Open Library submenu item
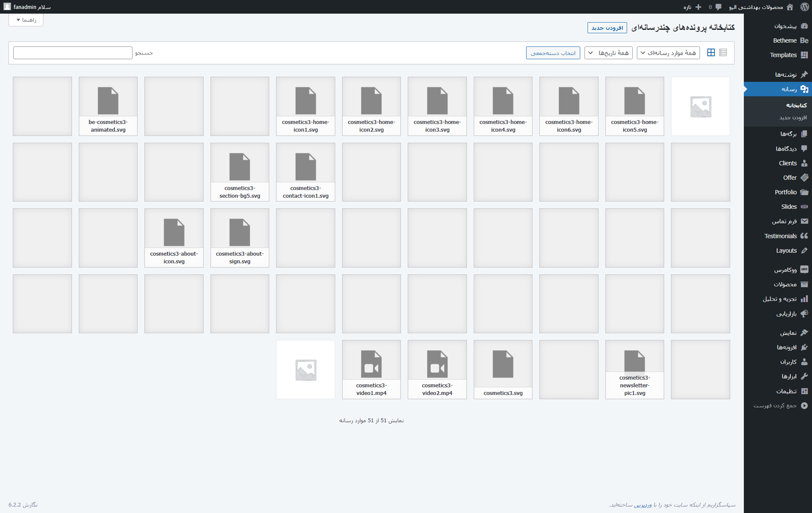 pyautogui.click(x=796, y=105)
